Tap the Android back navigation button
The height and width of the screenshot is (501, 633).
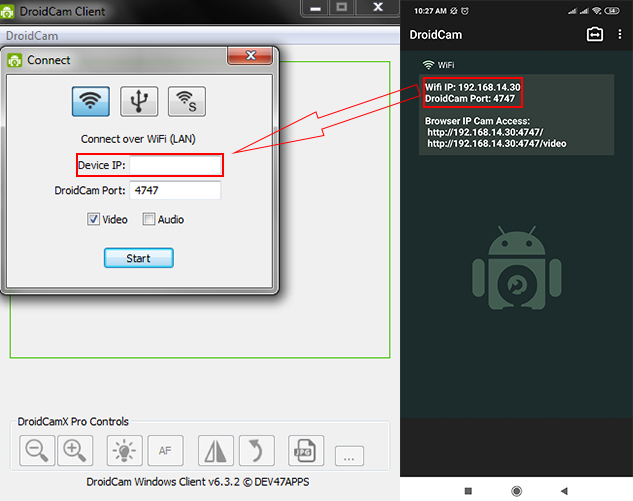[564, 491]
